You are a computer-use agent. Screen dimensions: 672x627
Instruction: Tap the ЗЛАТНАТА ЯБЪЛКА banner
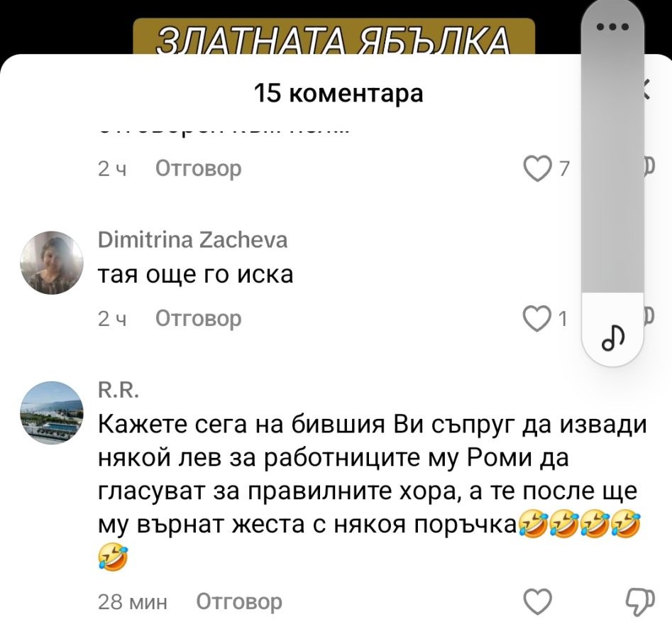tap(334, 37)
